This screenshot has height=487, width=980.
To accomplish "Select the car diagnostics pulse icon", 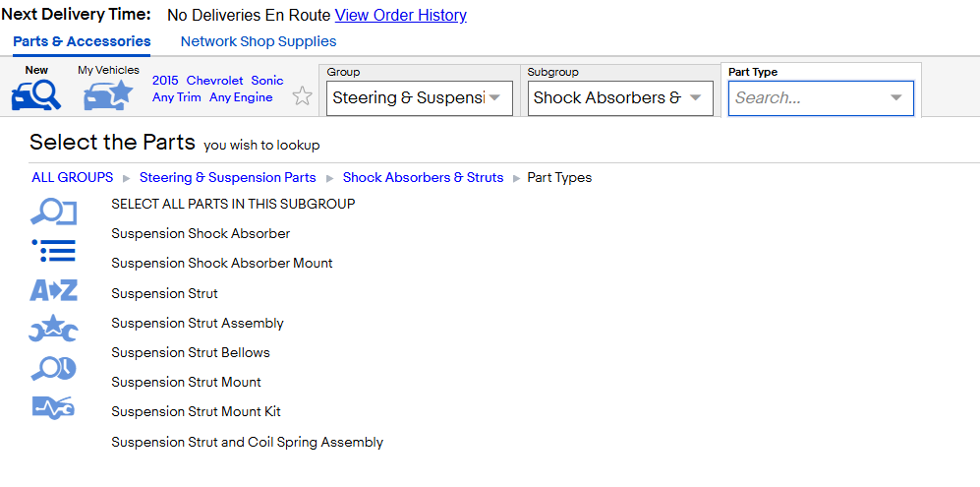I will [53, 407].
